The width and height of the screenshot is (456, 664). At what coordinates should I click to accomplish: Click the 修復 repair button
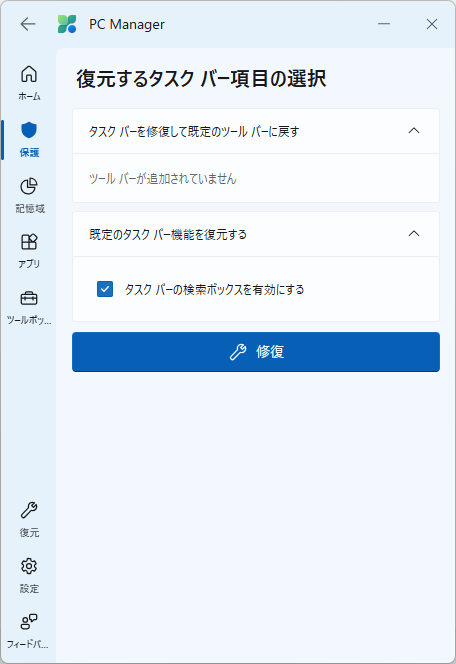click(256, 352)
